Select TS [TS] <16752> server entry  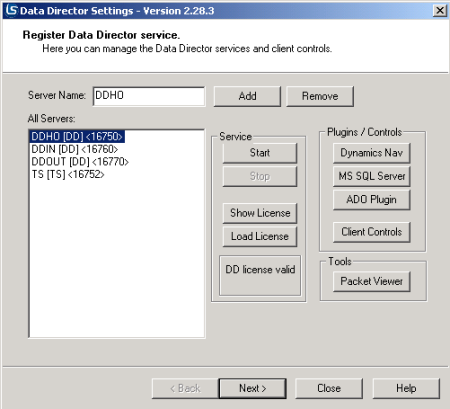(x=68, y=174)
